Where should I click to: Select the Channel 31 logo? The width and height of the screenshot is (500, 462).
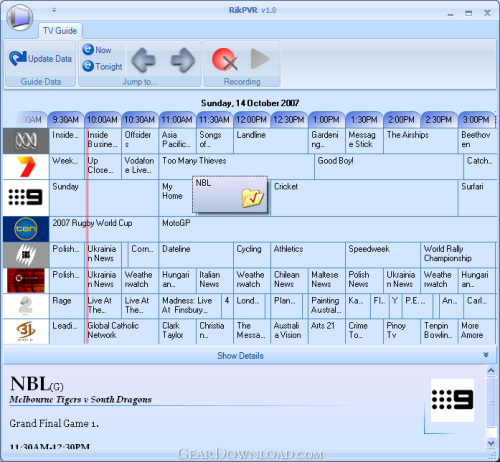tap(26, 331)
